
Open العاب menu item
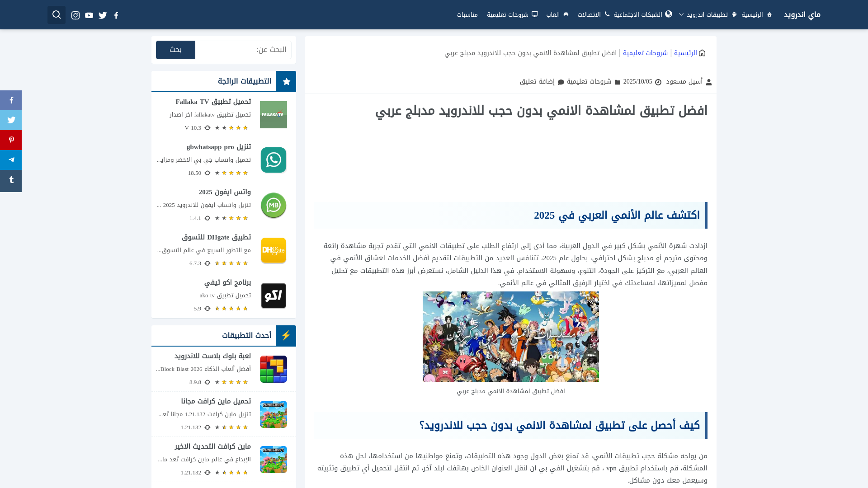tap(557, 15)
